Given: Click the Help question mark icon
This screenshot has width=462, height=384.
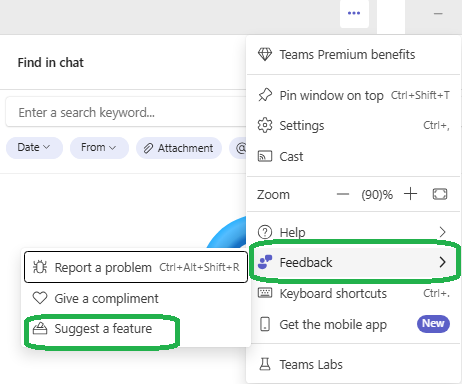Looking at the screenshot, I should tap(265, 232).
